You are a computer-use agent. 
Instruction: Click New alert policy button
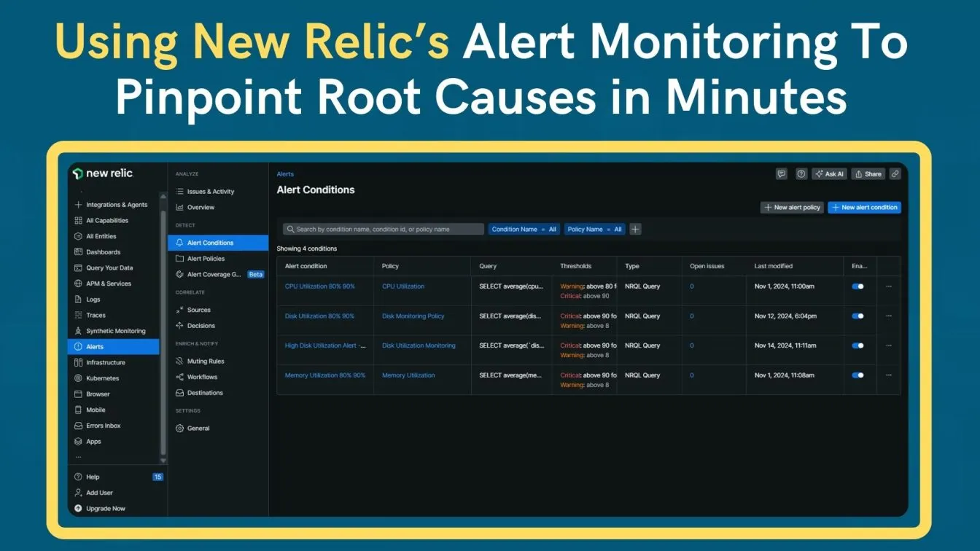click(x=793, y=208)
